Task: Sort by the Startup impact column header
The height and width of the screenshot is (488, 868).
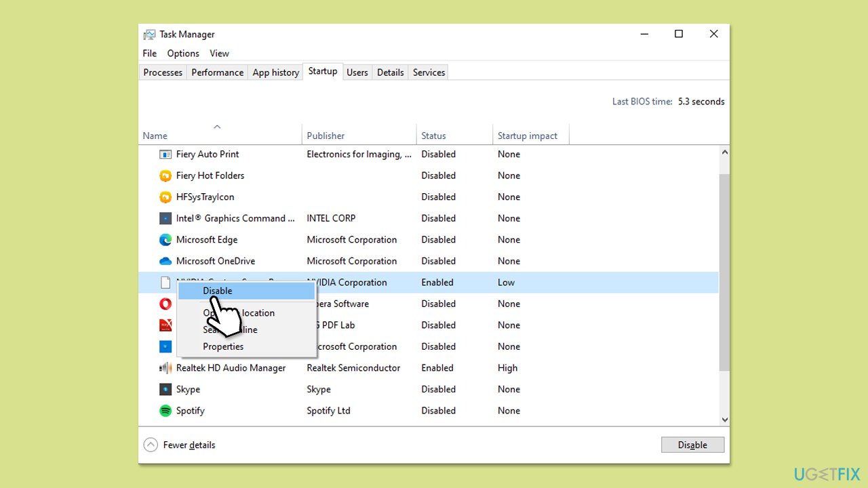Action: 531,134
